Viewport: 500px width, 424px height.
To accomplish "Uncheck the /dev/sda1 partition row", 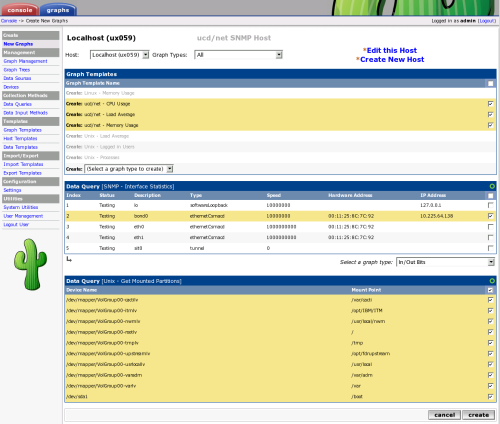I will 490,397.
